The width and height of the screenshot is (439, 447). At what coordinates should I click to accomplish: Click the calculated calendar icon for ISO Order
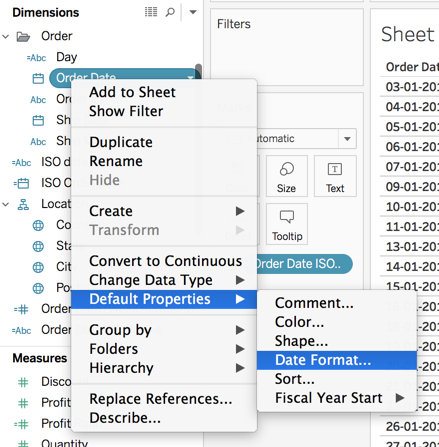[21, 183]
